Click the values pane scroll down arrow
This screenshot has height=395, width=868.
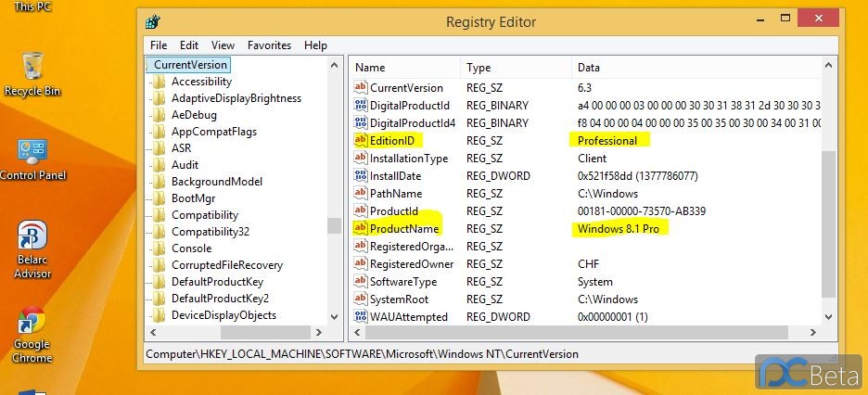[x=828, y=317]
